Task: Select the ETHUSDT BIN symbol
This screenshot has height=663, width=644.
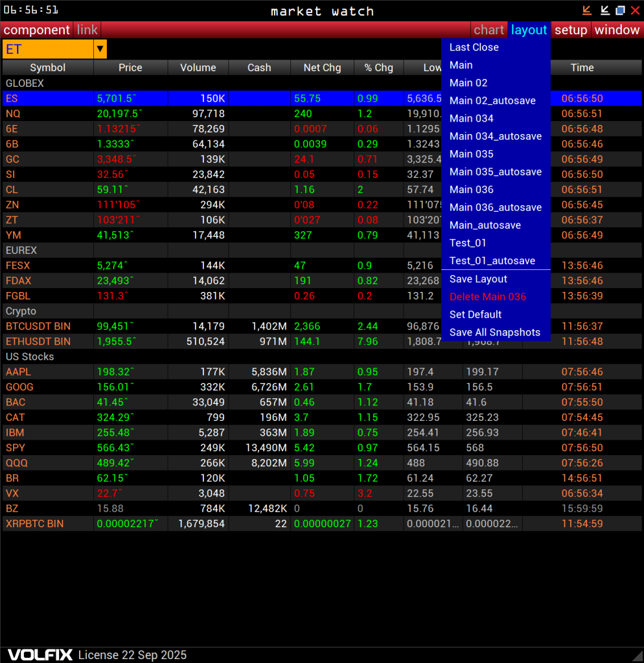Action: pos(38,342)
